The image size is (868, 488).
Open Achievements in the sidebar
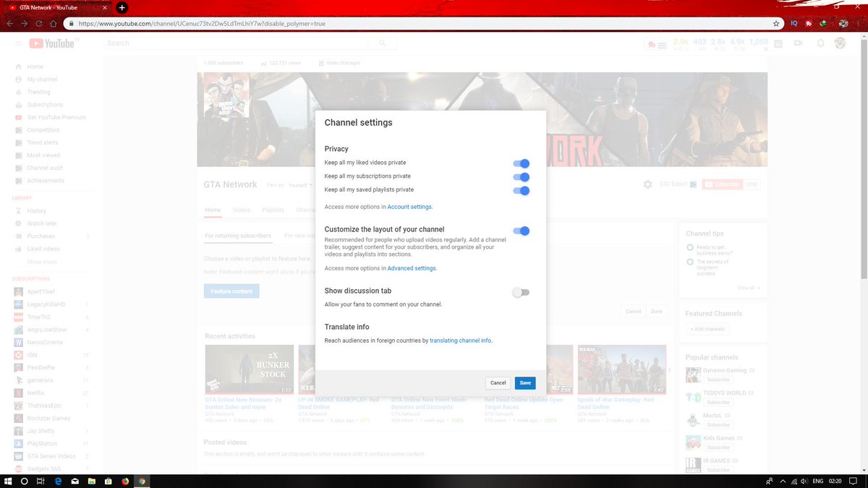(x=46, y=181)
